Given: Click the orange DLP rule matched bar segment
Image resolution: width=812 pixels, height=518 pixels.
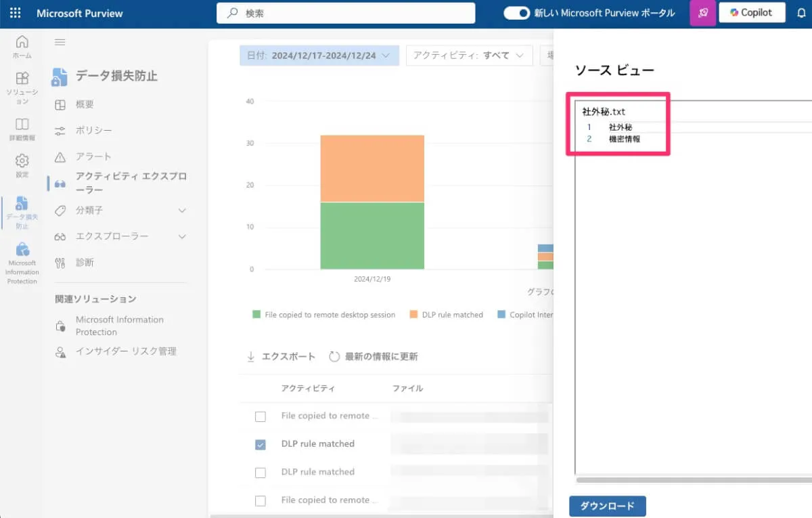Looking at the screenshot, I should [372, 168].
